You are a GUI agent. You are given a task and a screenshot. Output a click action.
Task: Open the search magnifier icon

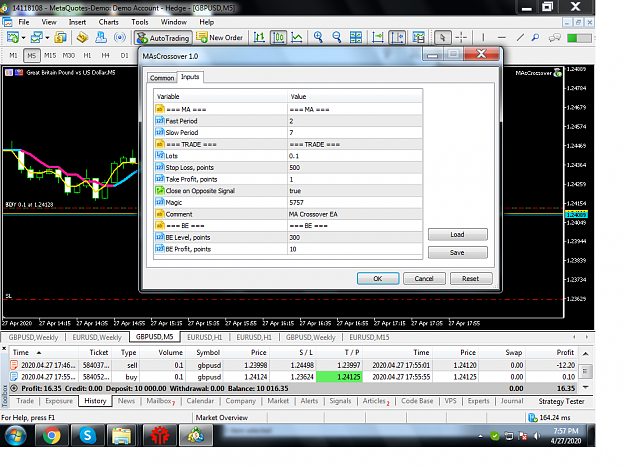tap(536, 37)
